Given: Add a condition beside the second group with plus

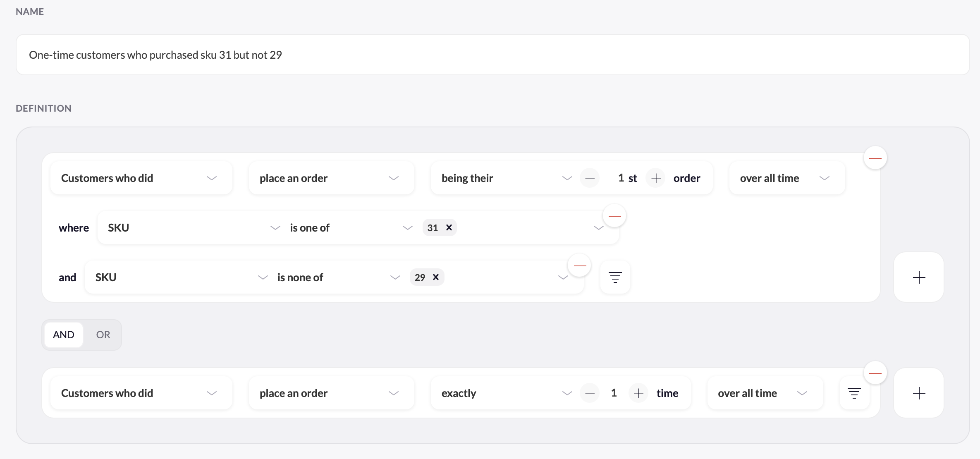Looking at the screenshot, I should pos(919,393).
